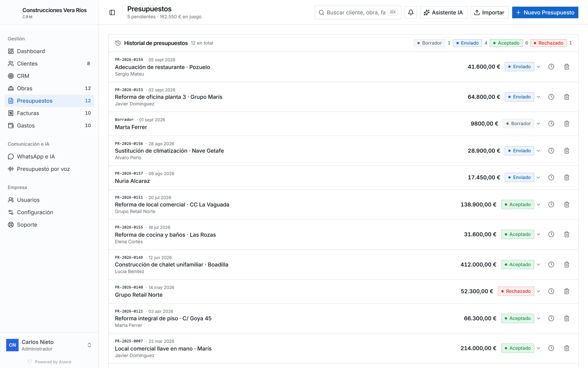
Task: Open WhatsApp e IA
Action: coord(49,156)
